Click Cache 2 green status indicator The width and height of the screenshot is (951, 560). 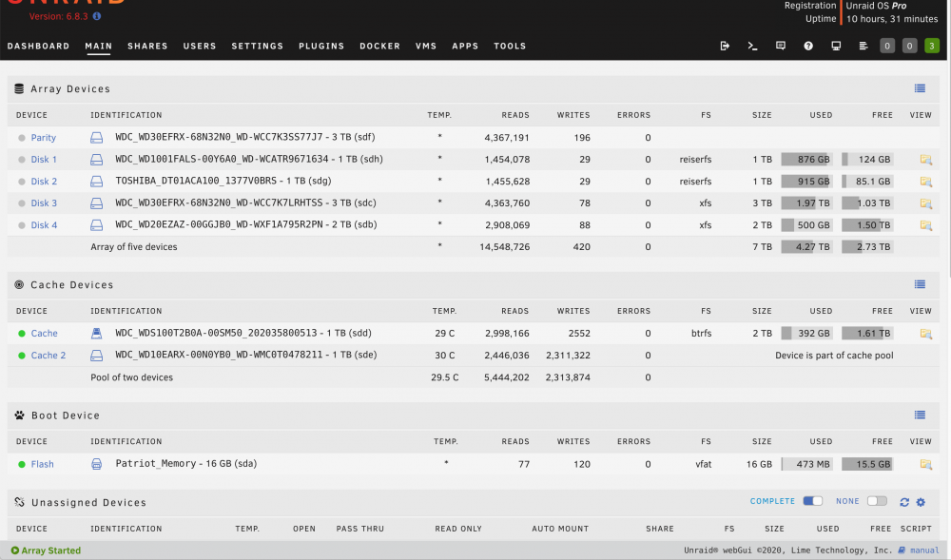point(22,356)
